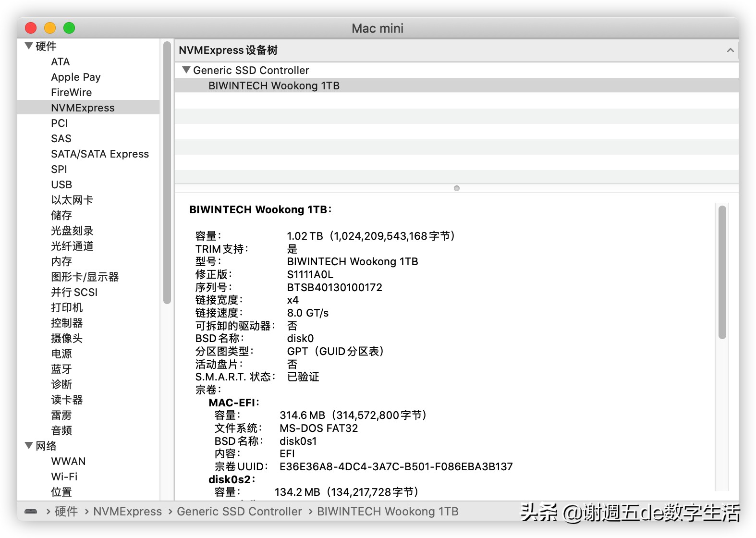756x538 pixels.
Task: Zoom the window with the green button
Action: point(69,28)
